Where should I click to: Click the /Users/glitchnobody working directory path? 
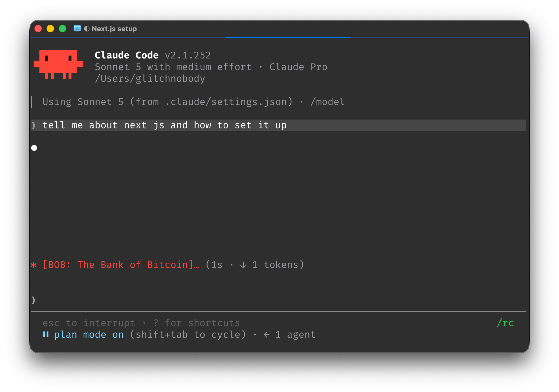click(150, 79)
